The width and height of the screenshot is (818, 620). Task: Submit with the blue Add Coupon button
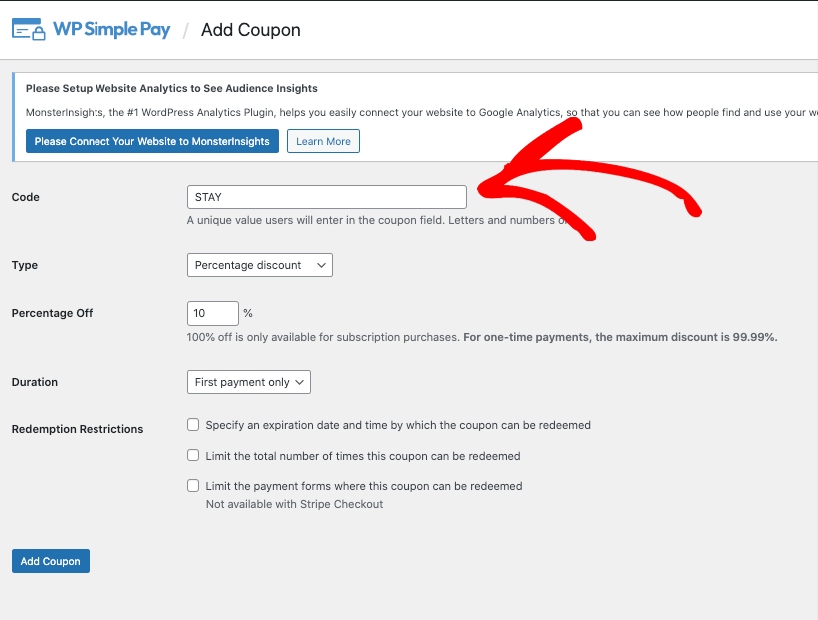[51, 561]
